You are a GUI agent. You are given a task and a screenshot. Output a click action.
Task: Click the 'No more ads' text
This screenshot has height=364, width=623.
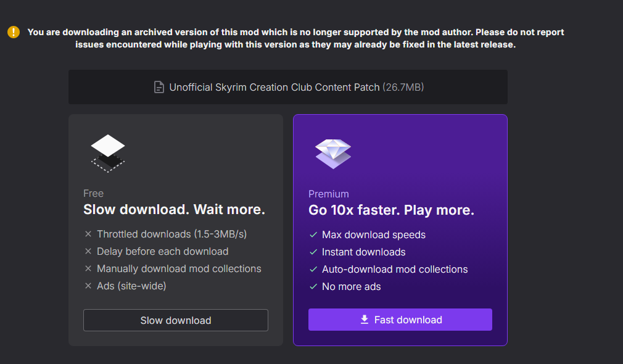[351, 286]
